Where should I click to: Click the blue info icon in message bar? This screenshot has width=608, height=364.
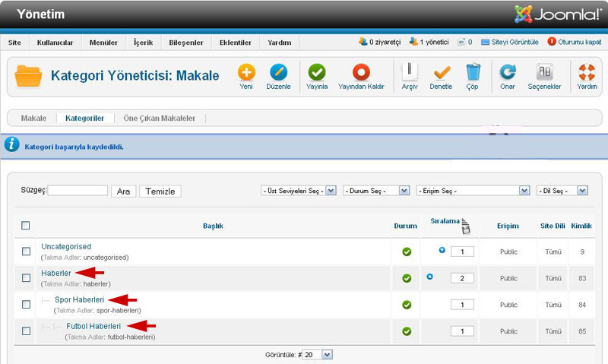click(11, 144)
